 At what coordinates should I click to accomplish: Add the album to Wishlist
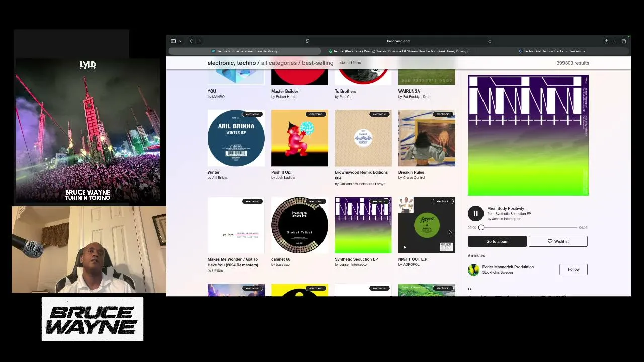tap(558, 242)
